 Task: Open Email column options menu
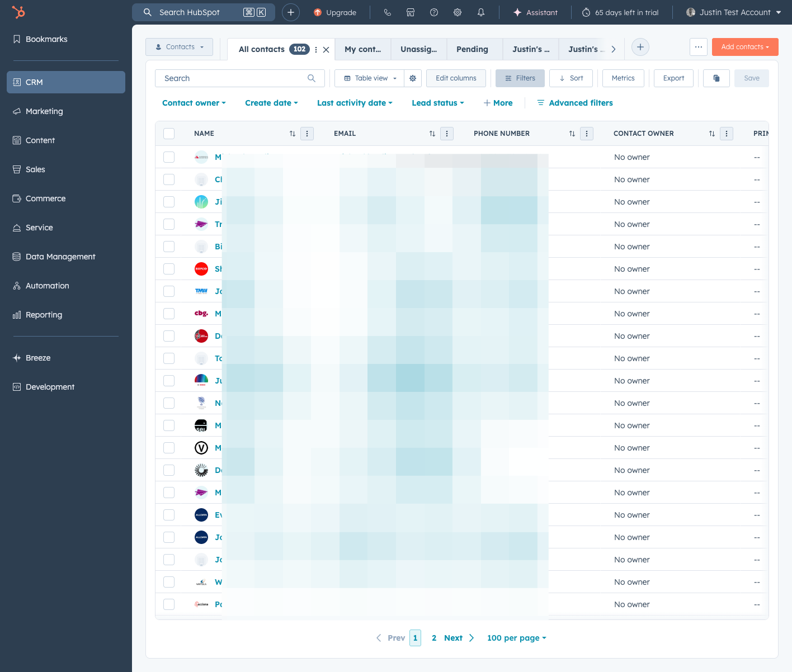pyautogui.click(x=447, y=134)
